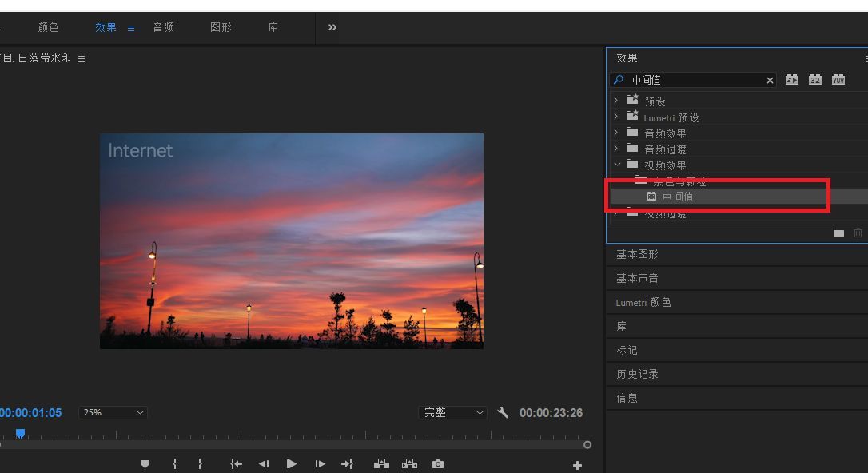Add a marker with the marker icon
868x473 pixels.
145,464
